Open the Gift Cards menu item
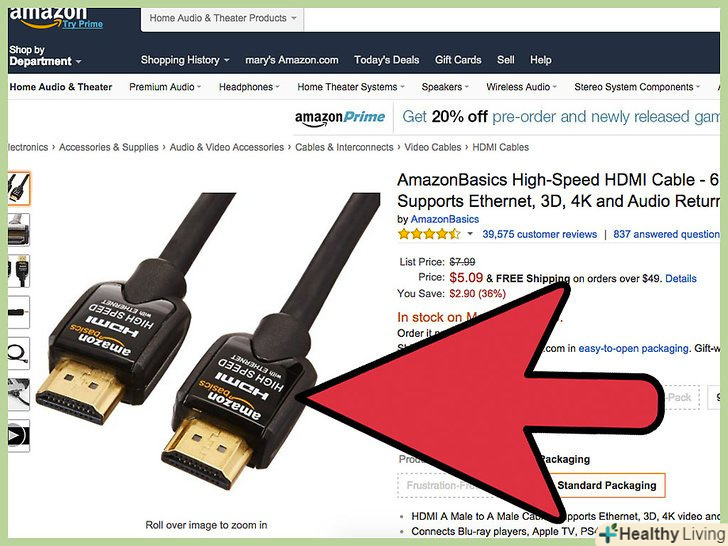728x546 pixels. point(458,60)
